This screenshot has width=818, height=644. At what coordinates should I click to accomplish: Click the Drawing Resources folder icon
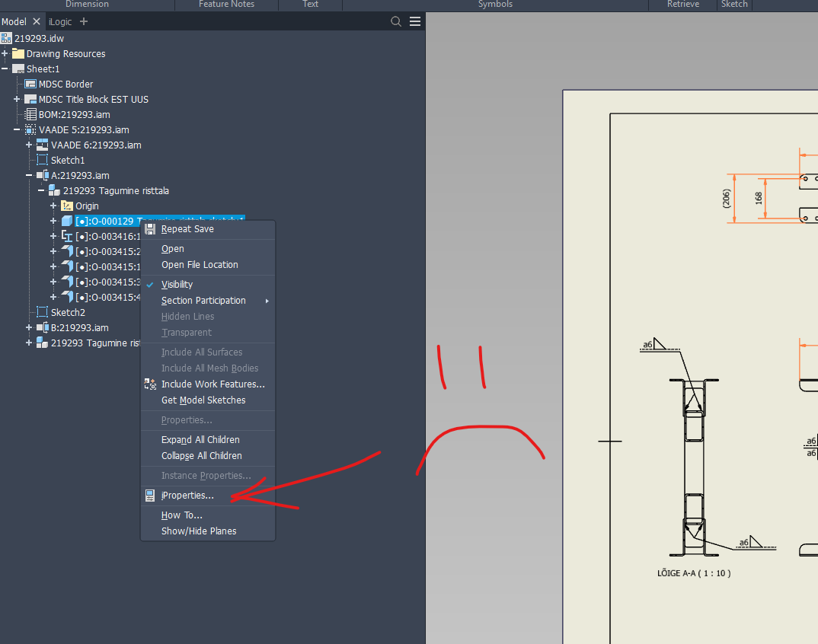[x=18, y=53]
